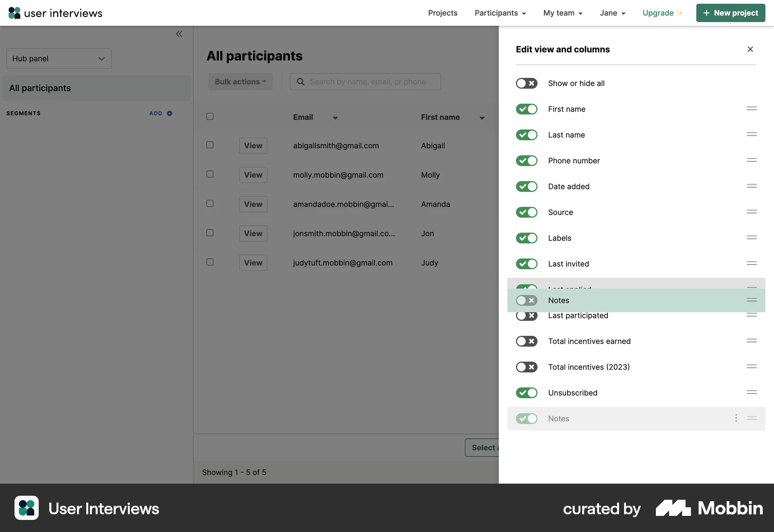Screen dimensions: 774x532
Task: Grab the drag handle beside Unsubscribed
Action: tap(752, 392)
